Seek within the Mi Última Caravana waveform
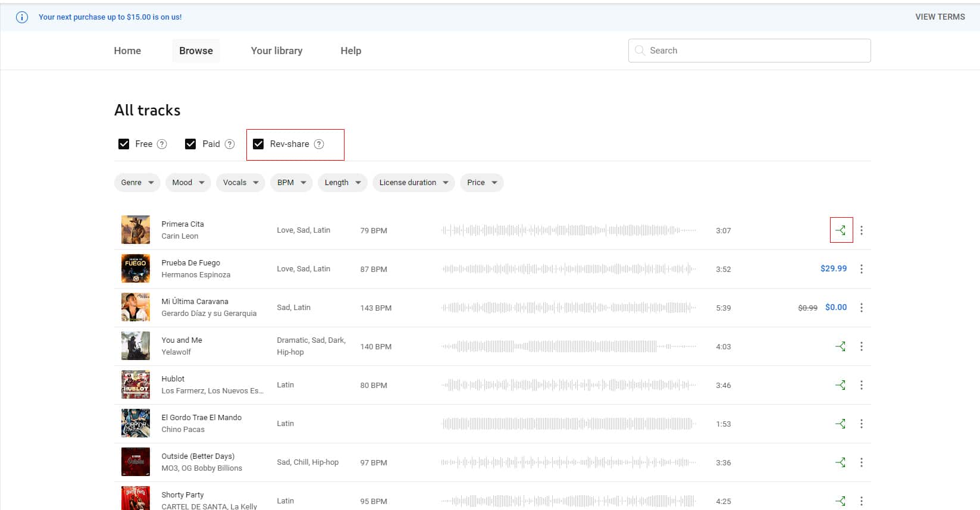Screen dimensions: 980x510 point(568,308)
